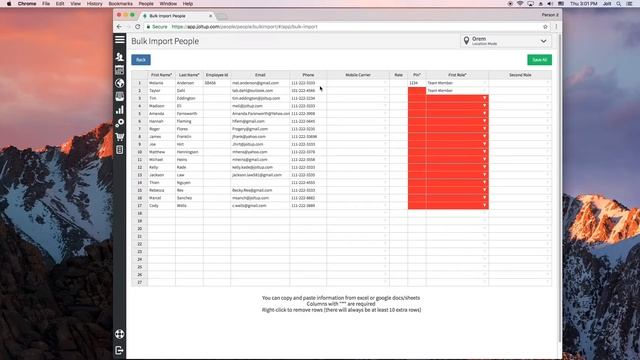Click the red Pin cell in Tim's row
This screenshot has height=360, width=640.
click(x=417, y=98)
